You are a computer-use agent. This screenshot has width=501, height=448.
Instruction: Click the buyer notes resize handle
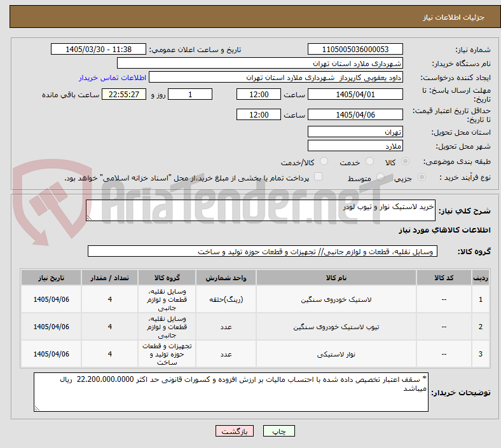click(x=37, y=408)
